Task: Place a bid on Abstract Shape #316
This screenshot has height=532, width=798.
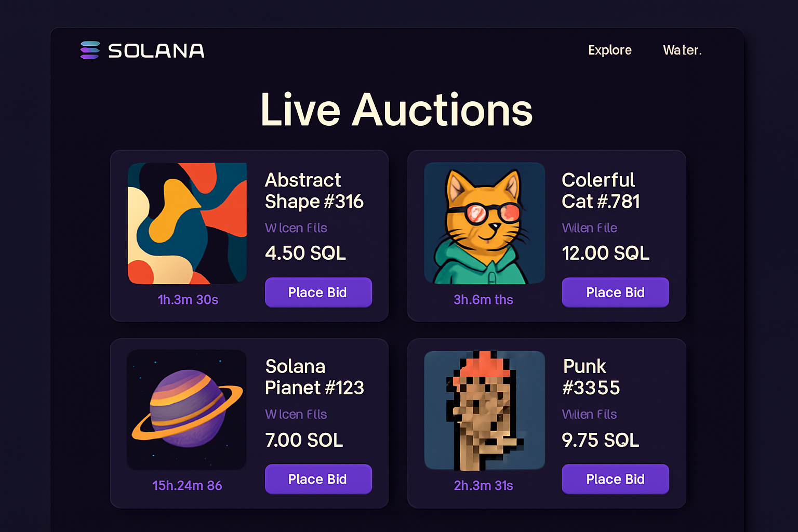Action: [318, 292]
